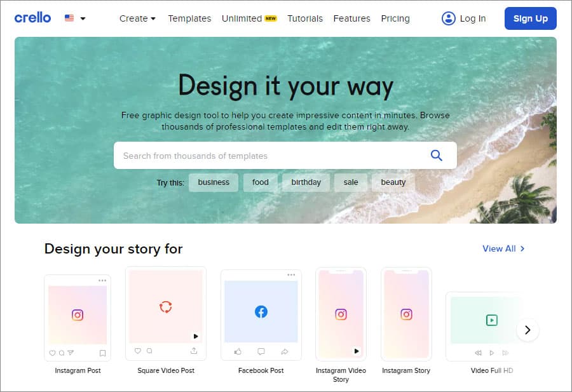Screen dimensions: 572x392
Task: Open the US flag language selector
Action: [x=75, y=18]
